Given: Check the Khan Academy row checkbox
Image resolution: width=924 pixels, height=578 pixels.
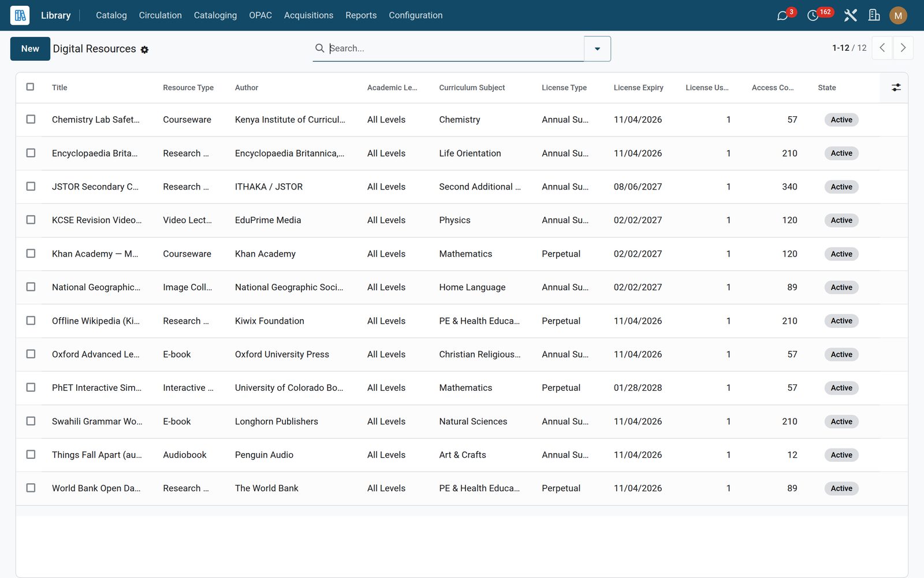Looking at the screenshot, I should [31, 253].
